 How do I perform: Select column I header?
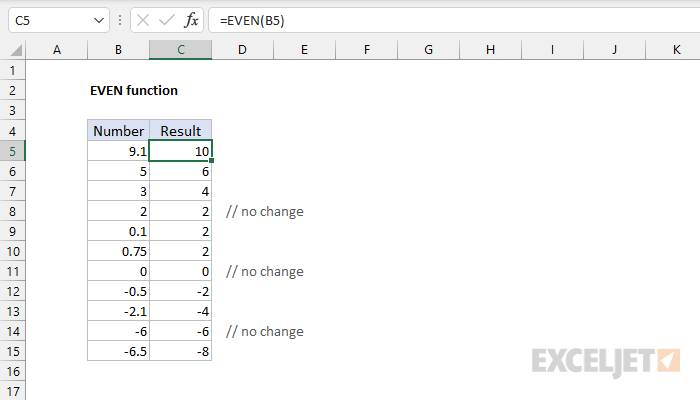pos(552,50)
